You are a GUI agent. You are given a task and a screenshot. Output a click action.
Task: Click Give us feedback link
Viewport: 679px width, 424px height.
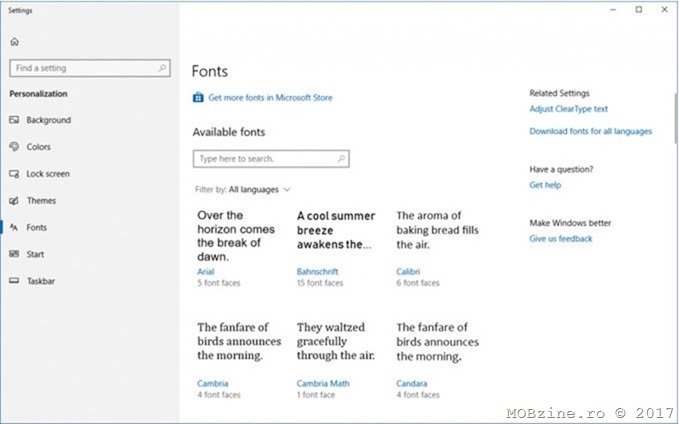click(x=561, y=239)
